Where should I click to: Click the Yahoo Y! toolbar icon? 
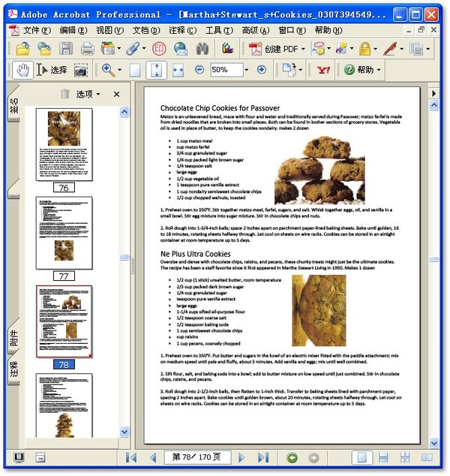(x=323, y=70)
